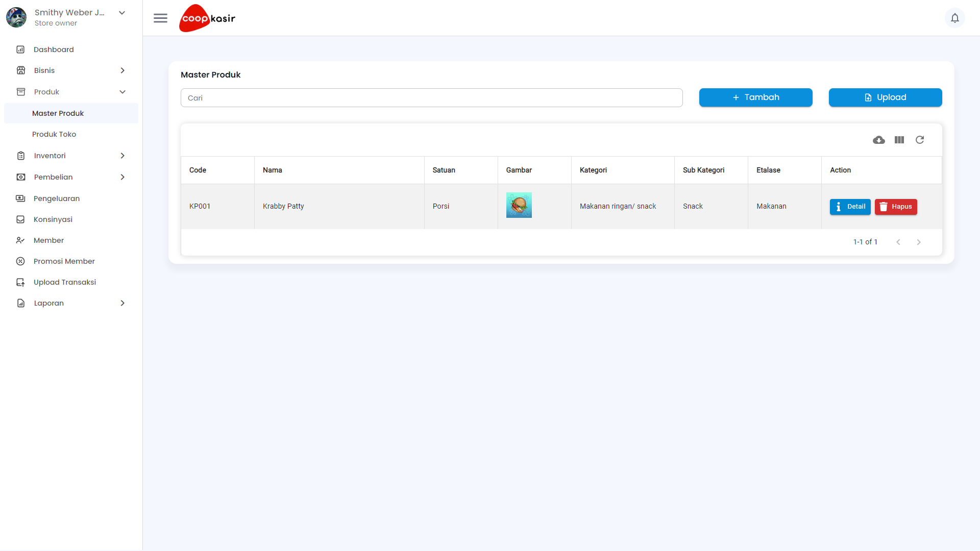The width and height of the screenshot is (980, 551).
Task: Select the Pengeluaran icon in the sidebar
Action: (x=20, y=198)
